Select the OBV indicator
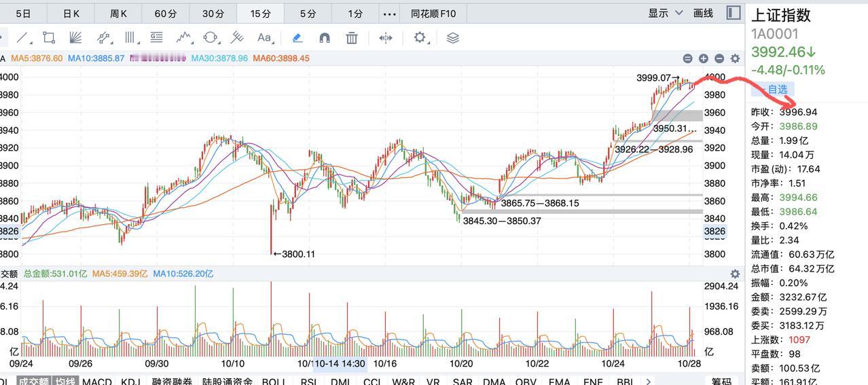 526,382
